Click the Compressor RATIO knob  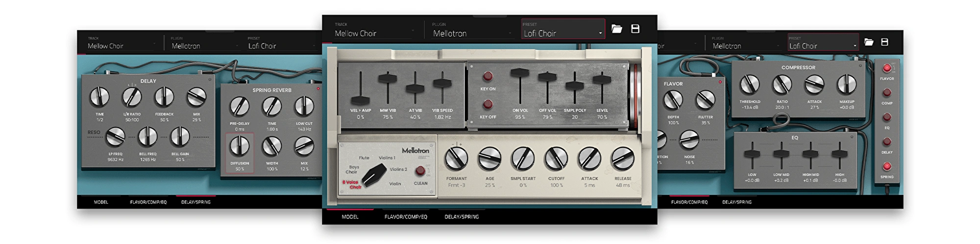(782, 84)
